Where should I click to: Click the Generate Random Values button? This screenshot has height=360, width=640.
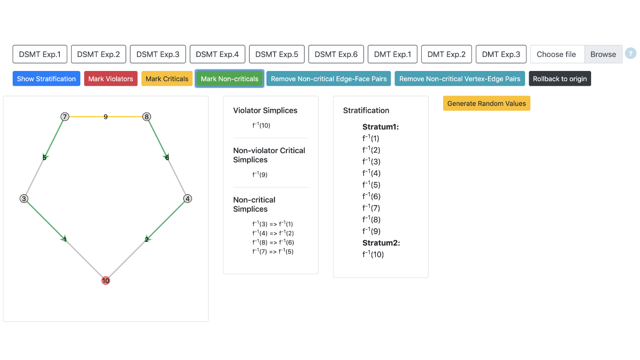pyautogui.click(x=487, y=103)
